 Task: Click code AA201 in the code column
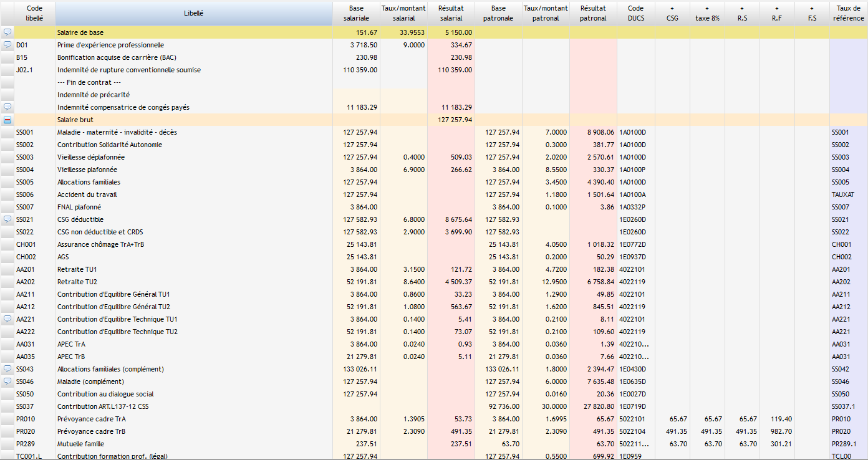(x=25, y=269)
